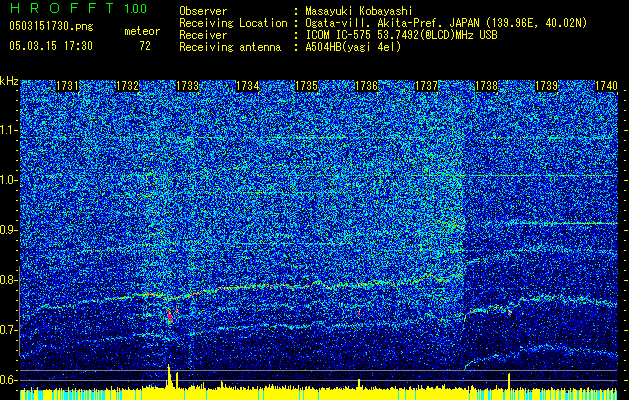629x400 pixels.
Task: Click the 0.9 kHz axis label
Action: tap(8, 230)
